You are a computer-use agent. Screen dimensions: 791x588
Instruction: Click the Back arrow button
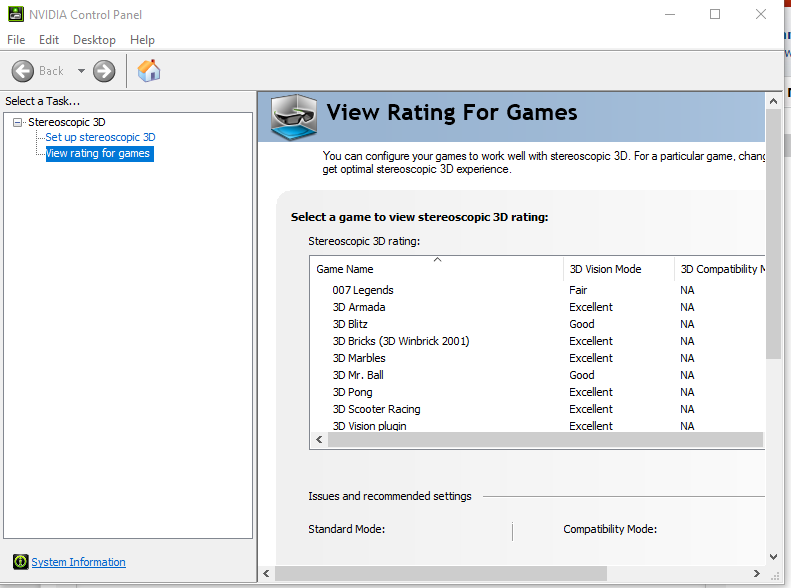[23, 71]
